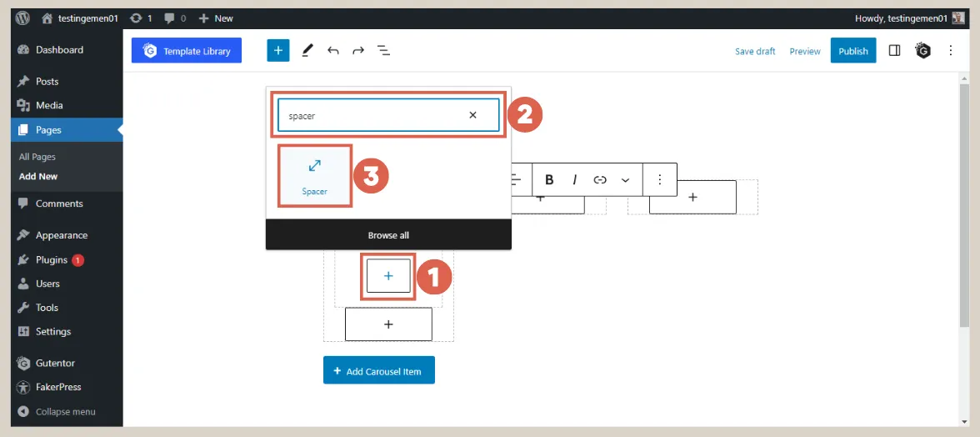
Task: Expand the More rich text controls chevron
Action: click(x=625, y=179)
